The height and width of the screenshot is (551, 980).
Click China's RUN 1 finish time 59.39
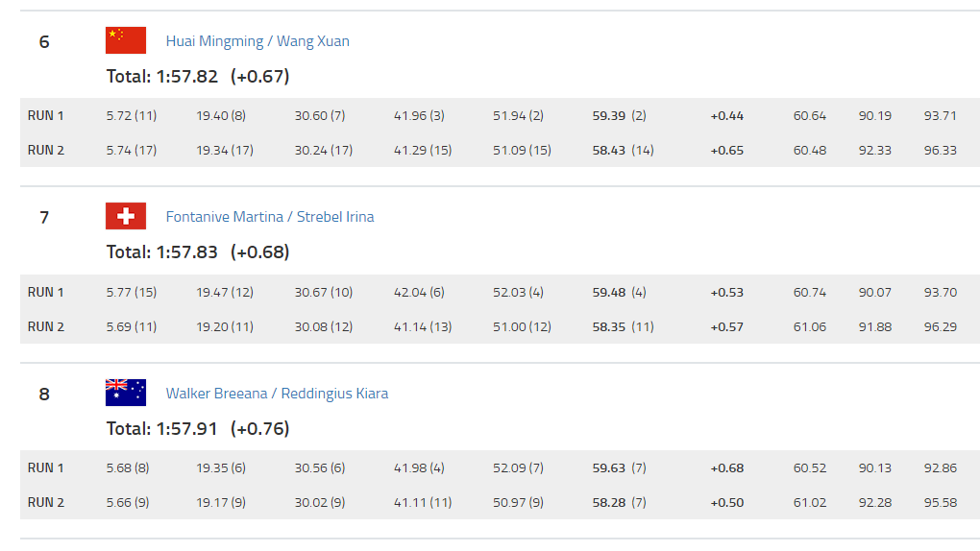[x=609, y=116]
